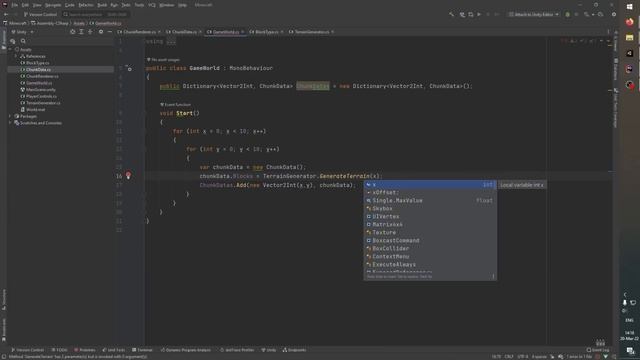Choose the UIVertex completion suggestion

(430, 216)
